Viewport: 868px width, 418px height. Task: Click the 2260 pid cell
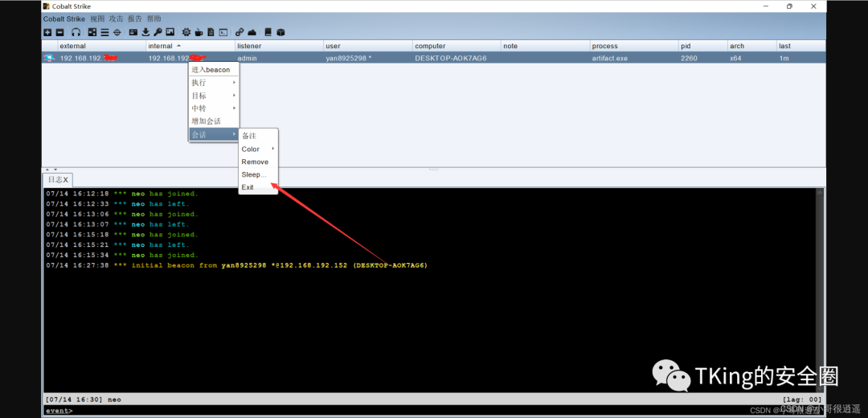tap(703, 58)
